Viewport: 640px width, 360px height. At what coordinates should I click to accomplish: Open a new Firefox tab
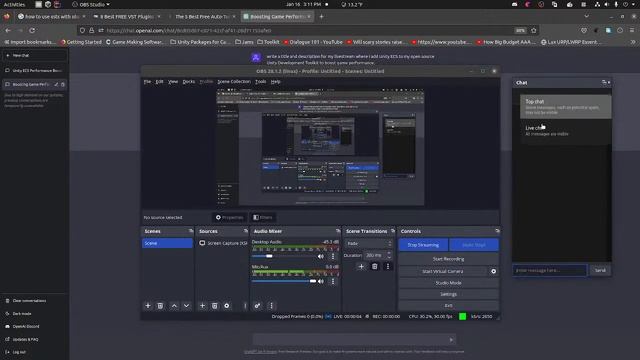click(x=321, y=17)
